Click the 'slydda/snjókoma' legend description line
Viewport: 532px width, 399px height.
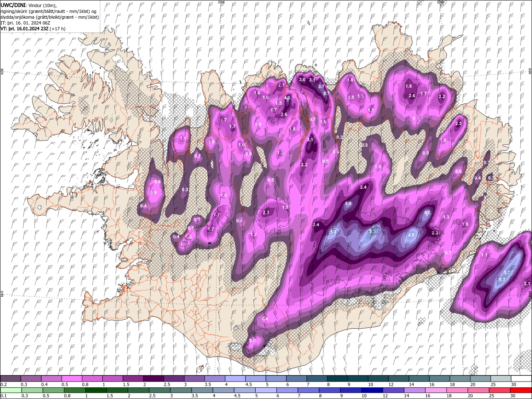pos(49,17)
